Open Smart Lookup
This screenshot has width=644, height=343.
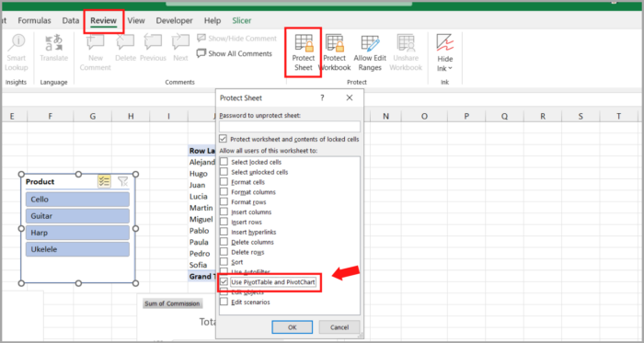click(16, 52)
